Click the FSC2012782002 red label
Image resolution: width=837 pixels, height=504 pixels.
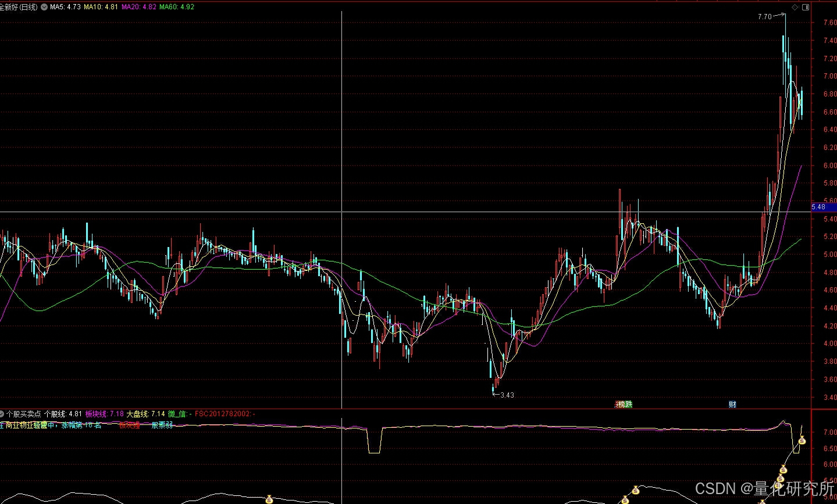(225, 414)
